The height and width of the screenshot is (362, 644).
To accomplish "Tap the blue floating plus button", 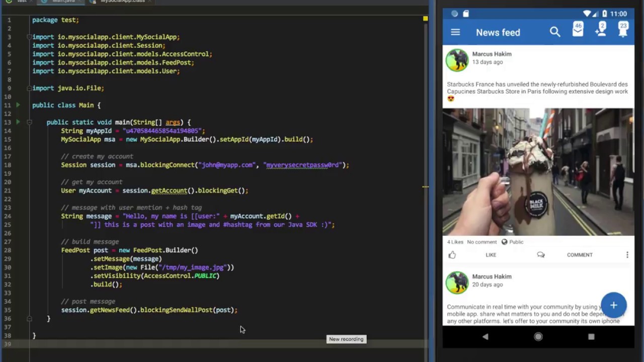I will click(614, 305).
